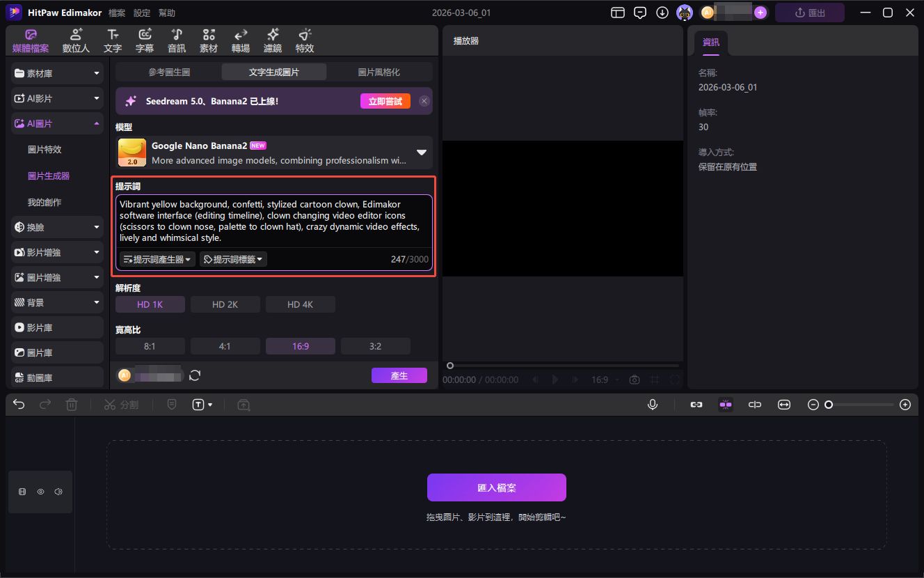Expand the 提示詞產生器 dropdown

click(x=157, y=259)
